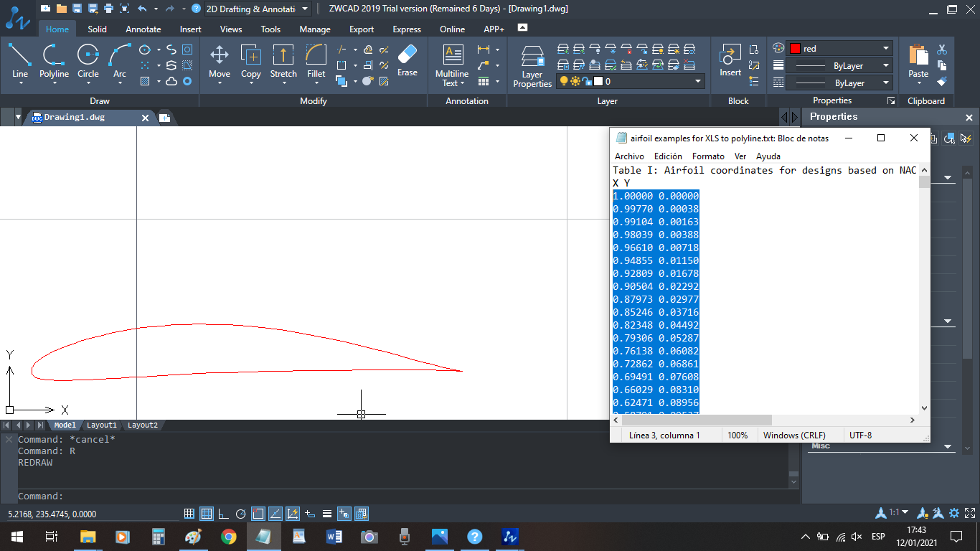Screen dimensions: 980x551
Task: Click the Save icon in quick access toolbar
Action: click(x=76, y=9)
